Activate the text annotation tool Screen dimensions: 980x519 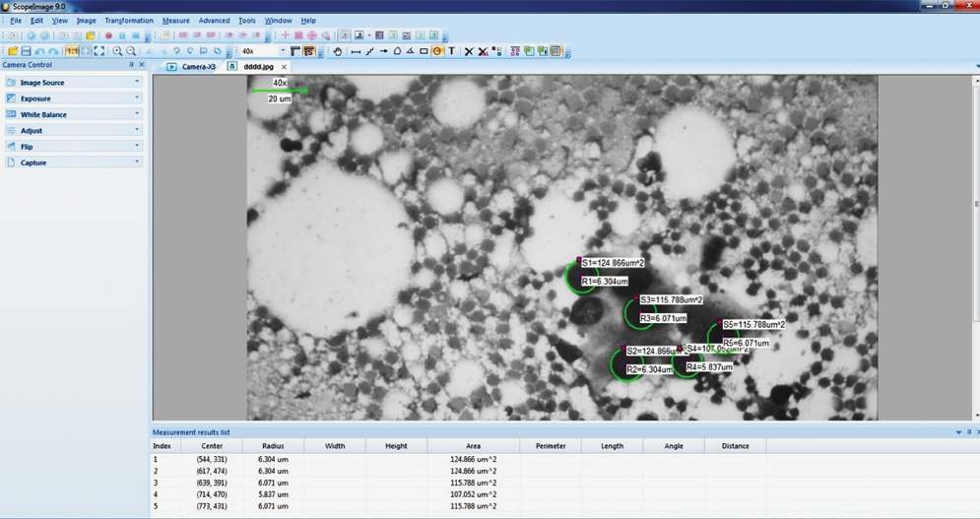(451, 51)
